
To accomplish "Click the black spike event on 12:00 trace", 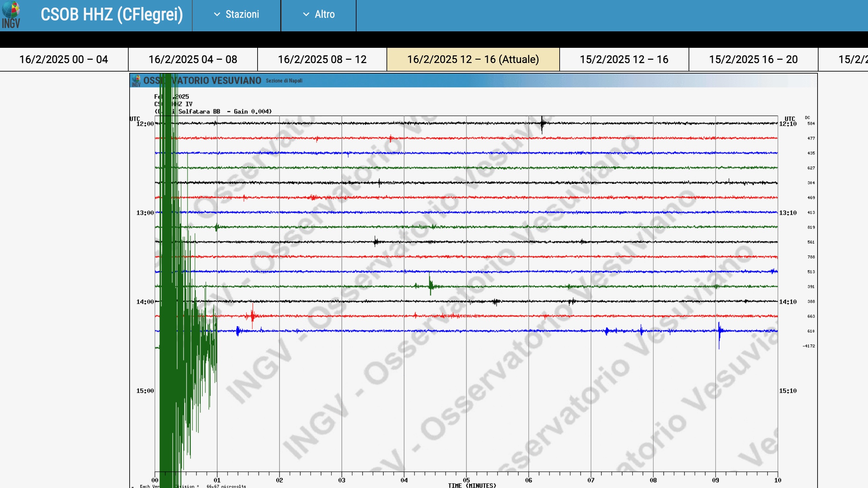I will point(542,124).
